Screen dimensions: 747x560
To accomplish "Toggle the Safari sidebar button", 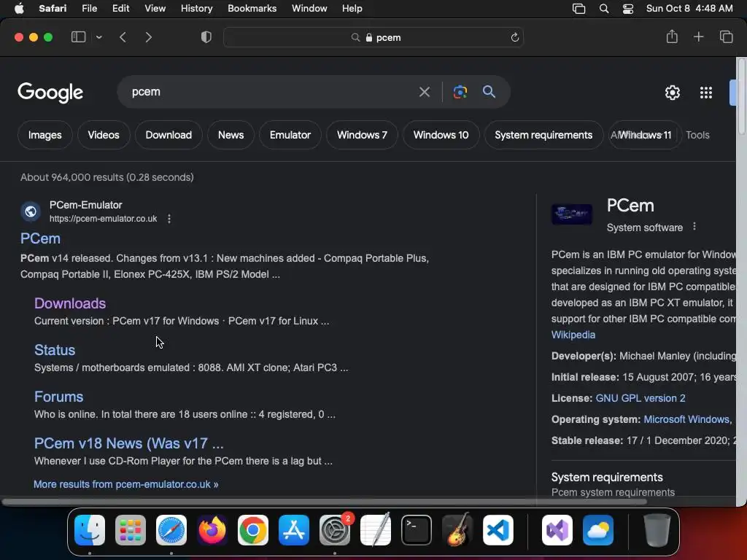I will [78, 37].
